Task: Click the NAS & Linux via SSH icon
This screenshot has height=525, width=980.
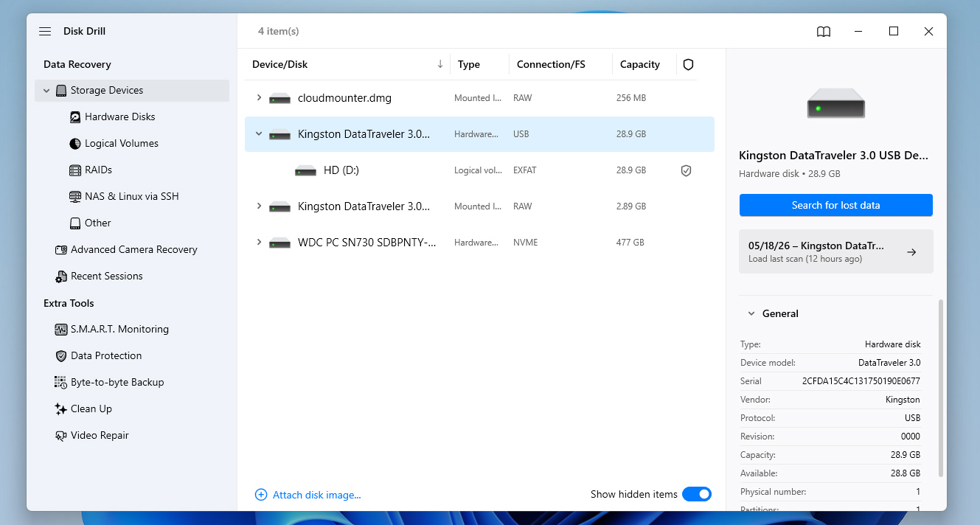Action: [x=75, y=197]
